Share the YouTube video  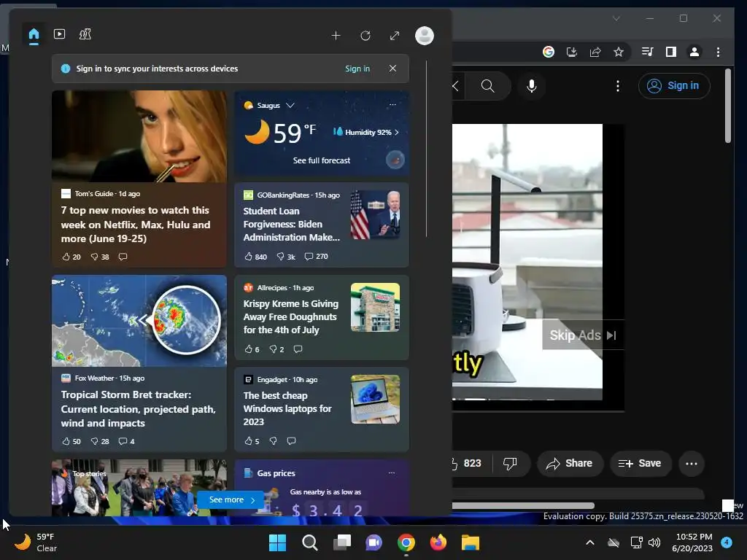tap(570, 463)
